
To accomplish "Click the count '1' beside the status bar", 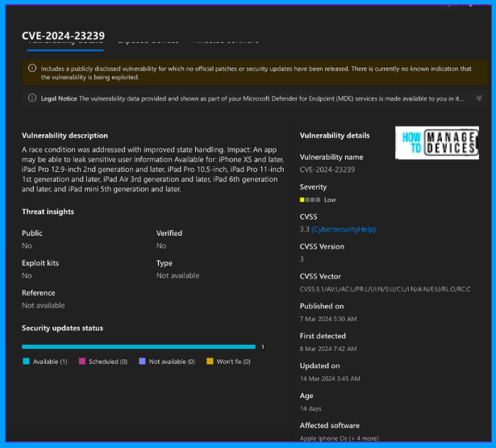I will [263, 347].
